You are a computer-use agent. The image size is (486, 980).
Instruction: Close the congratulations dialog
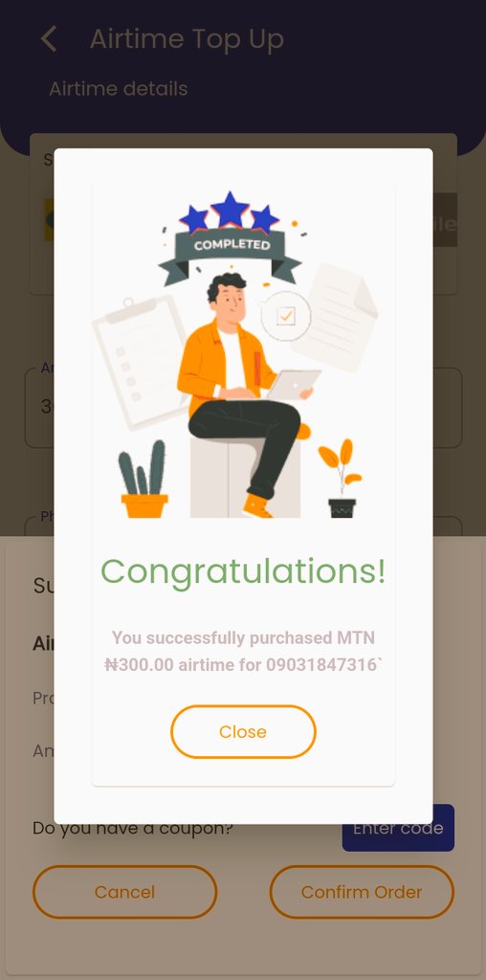coord(243,732)
